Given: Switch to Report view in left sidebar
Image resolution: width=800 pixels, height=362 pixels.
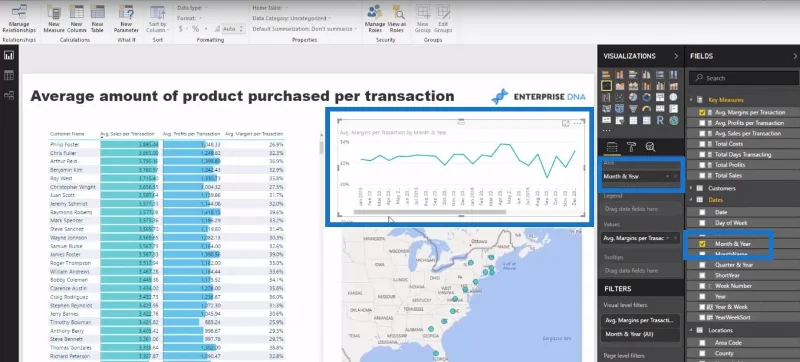Looking at the screenshot, I should point(9,56).
